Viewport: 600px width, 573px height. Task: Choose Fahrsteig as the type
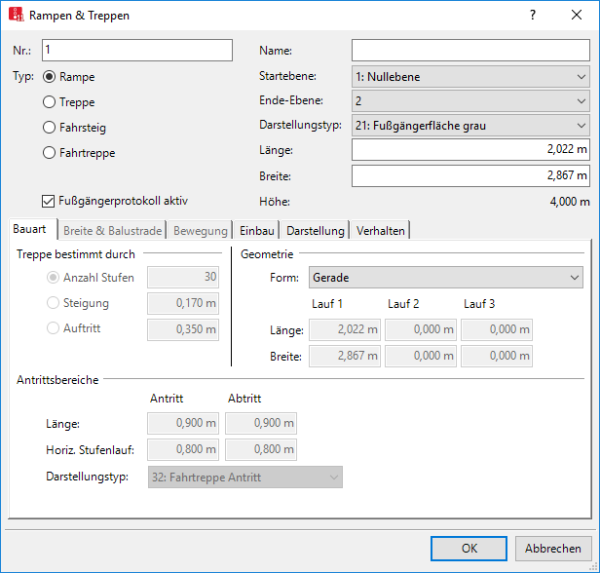click(x=48, y=127)
